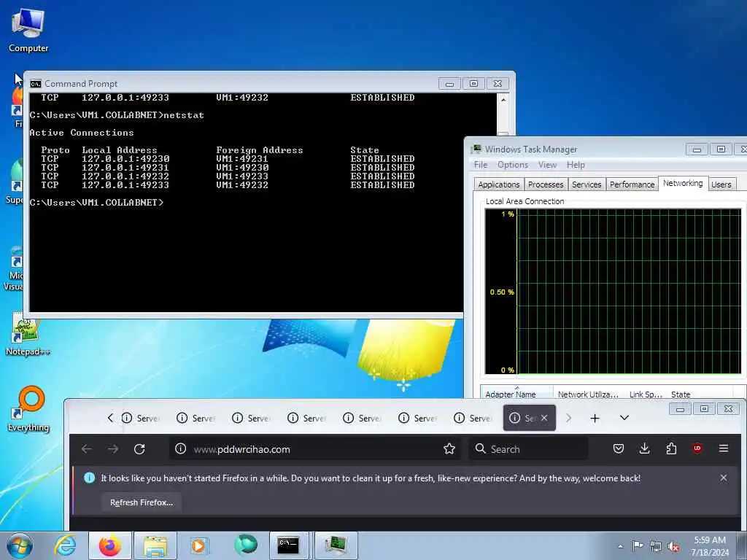The height and width of the screenshot is (560, 747).
Task: Click the 'Local Area Connection' graph label
Action: tap(525, 201)
